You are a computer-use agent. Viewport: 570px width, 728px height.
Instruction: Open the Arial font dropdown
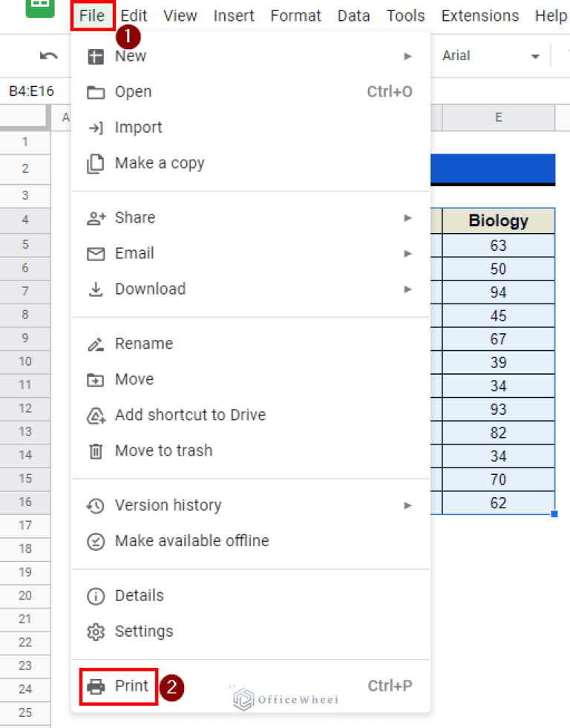point(490,56)
